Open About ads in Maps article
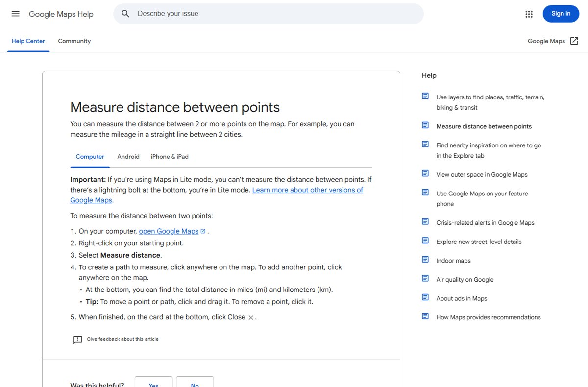This screenshot has width=588, height=387. click(462, 298)
